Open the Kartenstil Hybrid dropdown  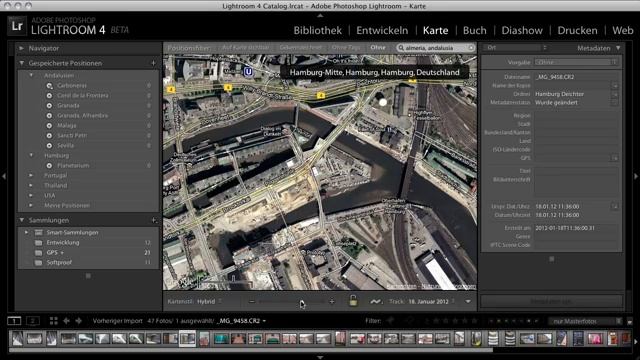(209, 302)
